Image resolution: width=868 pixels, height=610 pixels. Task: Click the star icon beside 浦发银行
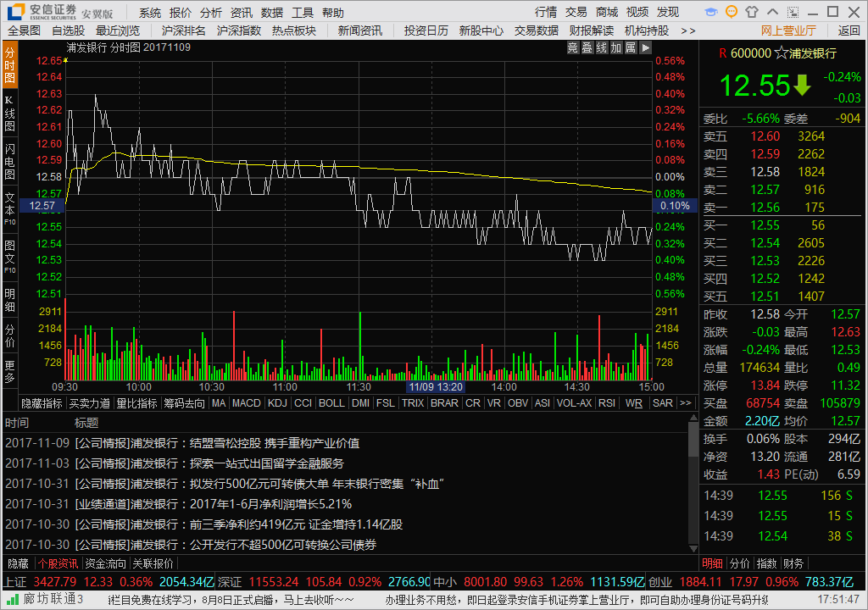(x=781, y=53)
